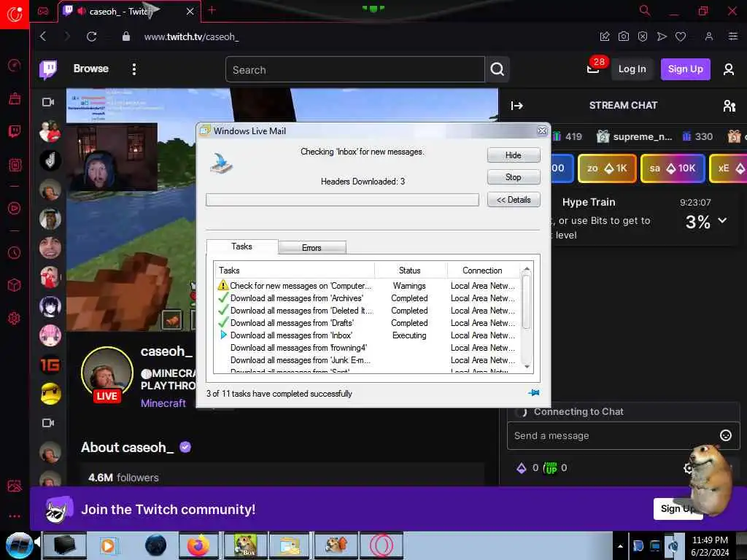This screenshot has height=560, width=747.
Task: Click the search magnifier button on Twitch
Action: pos(498,69)
